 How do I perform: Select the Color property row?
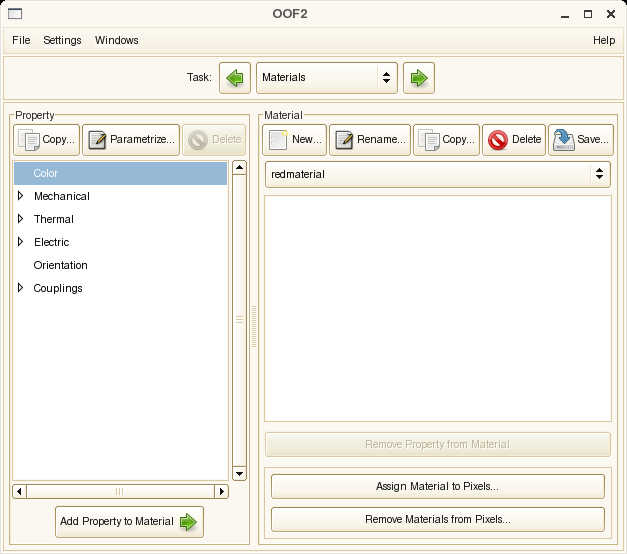click(120, 173)
